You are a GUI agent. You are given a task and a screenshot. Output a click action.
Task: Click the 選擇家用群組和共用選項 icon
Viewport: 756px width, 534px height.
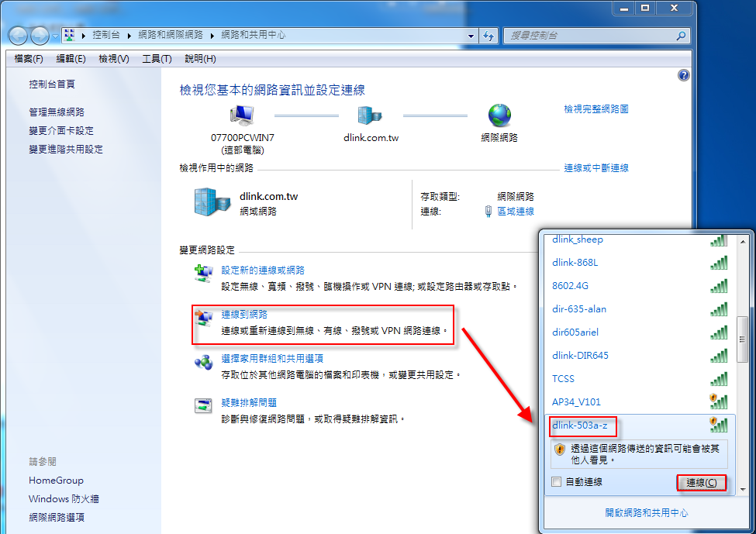[202, 362]
